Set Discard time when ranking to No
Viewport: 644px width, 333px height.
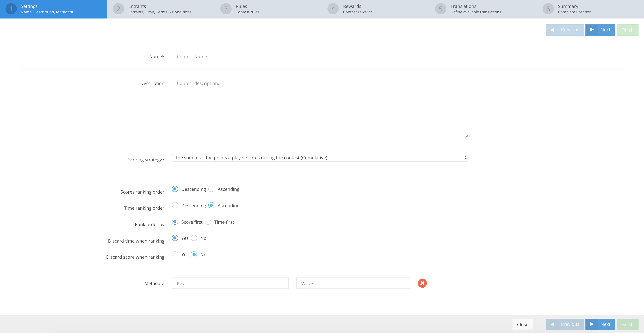(194, 238)
